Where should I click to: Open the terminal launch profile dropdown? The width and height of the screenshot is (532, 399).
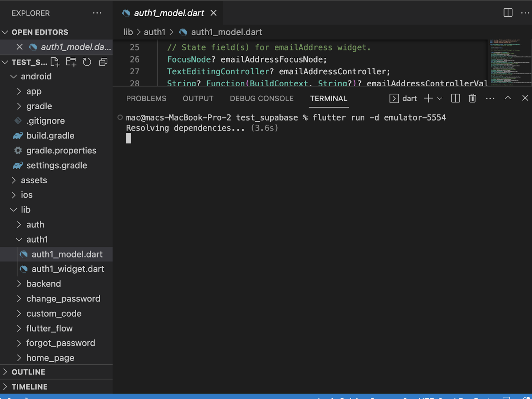[x=440, y=98]
